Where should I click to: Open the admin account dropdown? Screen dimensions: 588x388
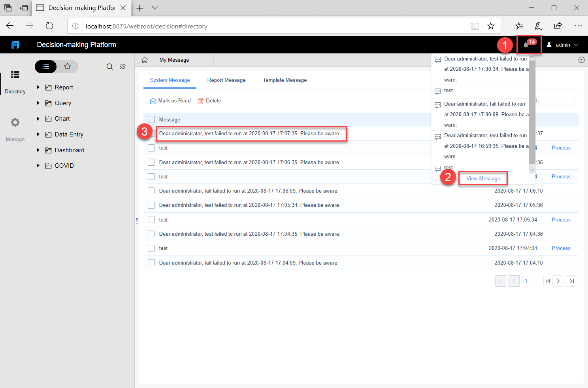point(563,44)
